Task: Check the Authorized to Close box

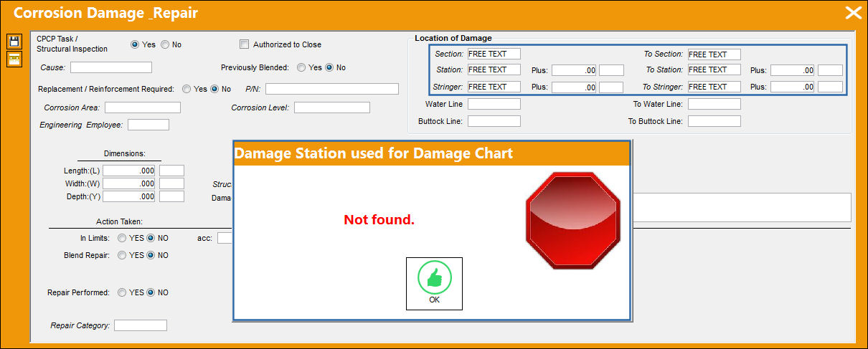Action: (244, 44)
